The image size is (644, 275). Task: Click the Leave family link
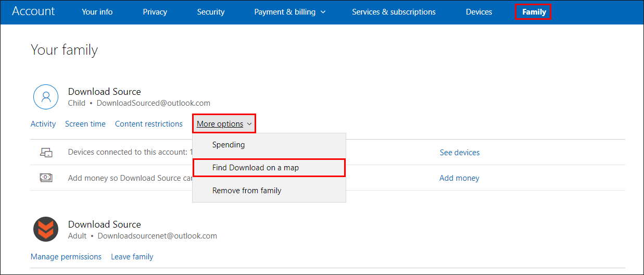pyautogui.click(x=132, y=257)
